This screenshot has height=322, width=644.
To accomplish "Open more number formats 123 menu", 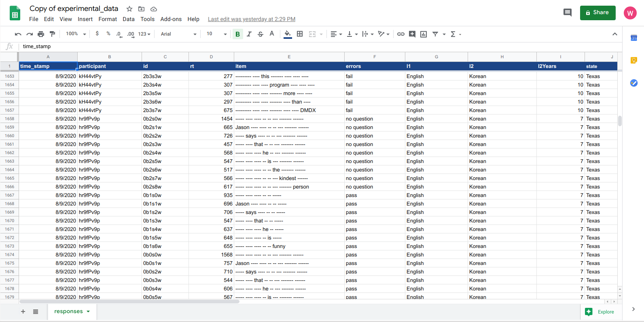I will pyautogui.click(x=144, y=34).
